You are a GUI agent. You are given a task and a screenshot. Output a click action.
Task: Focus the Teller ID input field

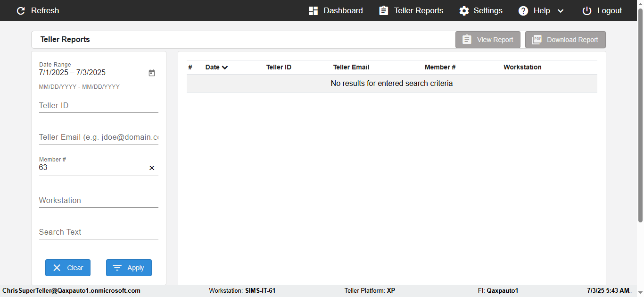pos(99,105)
